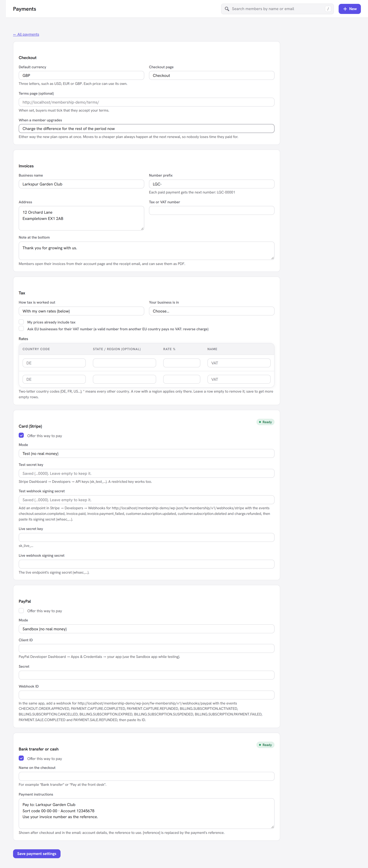
Task: Open the Stripe Mode dropdown
Action: click(147, 454)
